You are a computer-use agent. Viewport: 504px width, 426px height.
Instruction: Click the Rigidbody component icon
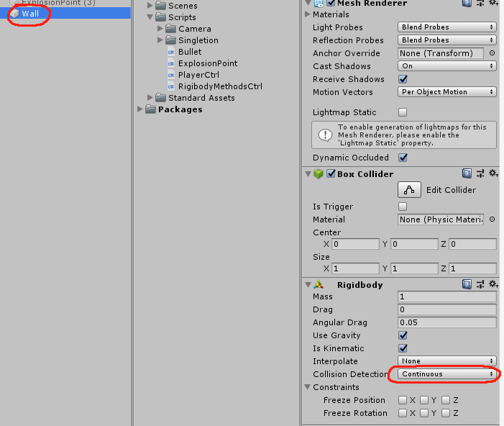pos(319,284)
